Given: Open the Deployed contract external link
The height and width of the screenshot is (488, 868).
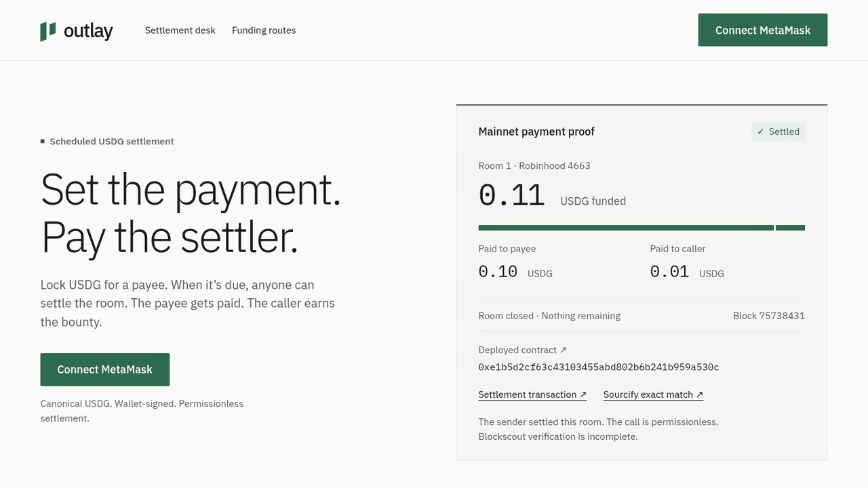Looking at the screenshot, I should click(x=522, y=350).
